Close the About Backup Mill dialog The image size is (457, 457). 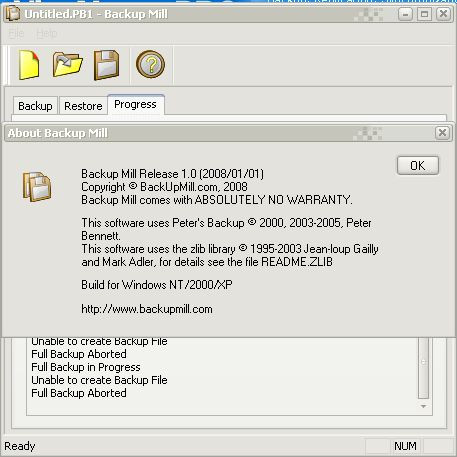[442, 133]
